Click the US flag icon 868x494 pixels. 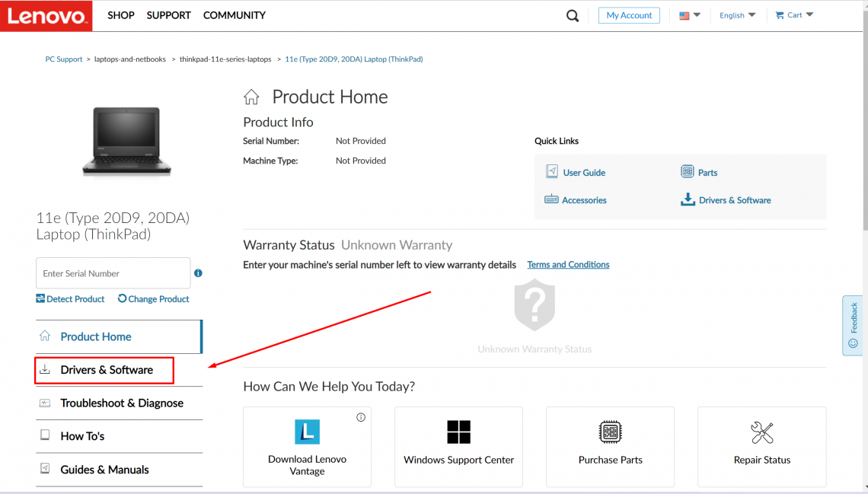[x=685, y=15]
